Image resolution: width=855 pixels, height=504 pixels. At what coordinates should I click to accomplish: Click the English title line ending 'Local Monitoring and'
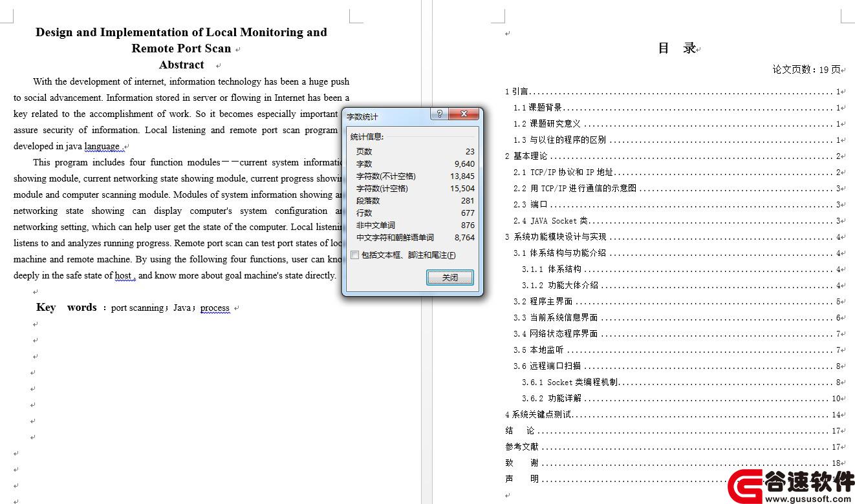pos(181,32)
